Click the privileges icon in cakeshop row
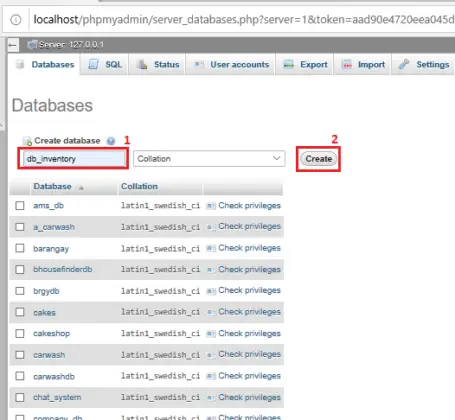Viewport: 455px width, 420px height. tap(211, 334)
